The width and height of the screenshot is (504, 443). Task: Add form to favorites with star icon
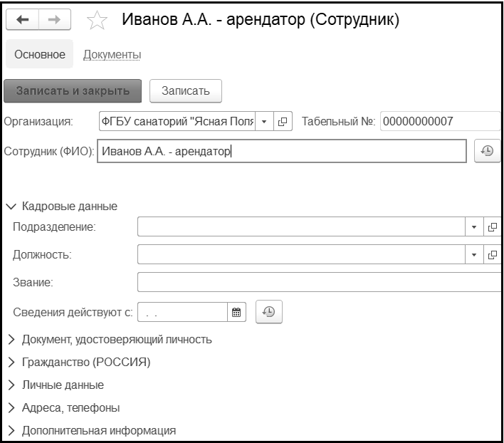(97, 20)
